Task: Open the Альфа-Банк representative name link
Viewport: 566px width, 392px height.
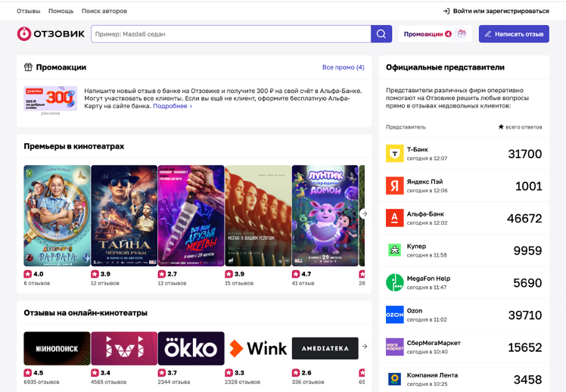Action: click(425, 214)
